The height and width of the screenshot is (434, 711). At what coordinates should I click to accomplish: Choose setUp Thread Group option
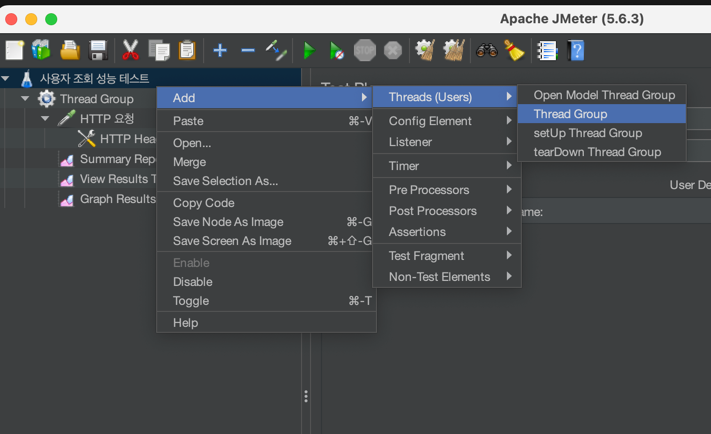pos(588,133)
